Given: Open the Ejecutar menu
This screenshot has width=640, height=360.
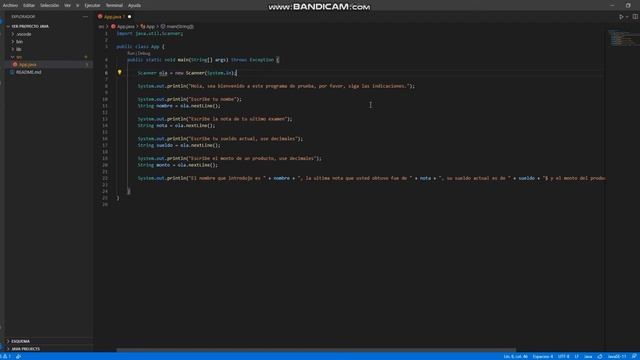Looking at the screenshot, I should coord(92,5).
